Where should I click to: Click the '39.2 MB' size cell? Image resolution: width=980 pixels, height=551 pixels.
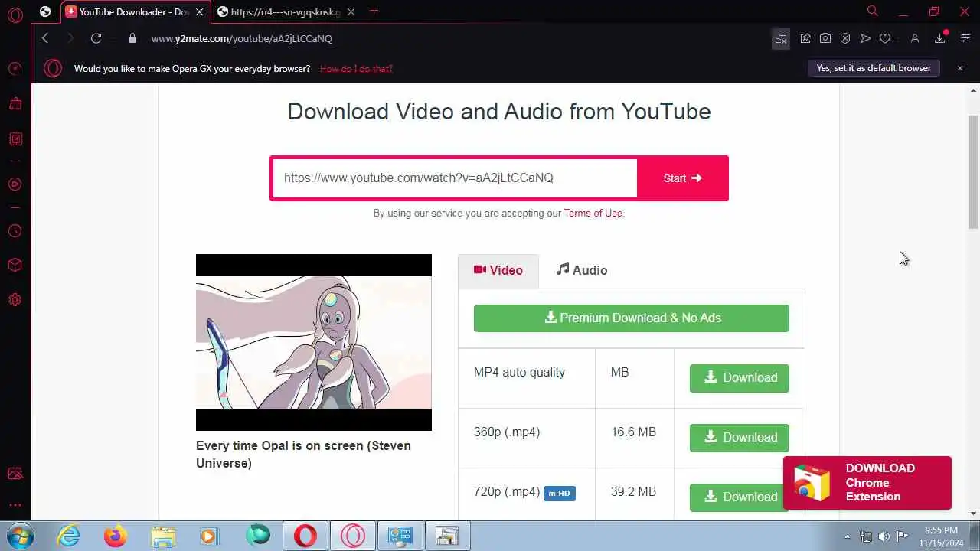coord(633,491)
